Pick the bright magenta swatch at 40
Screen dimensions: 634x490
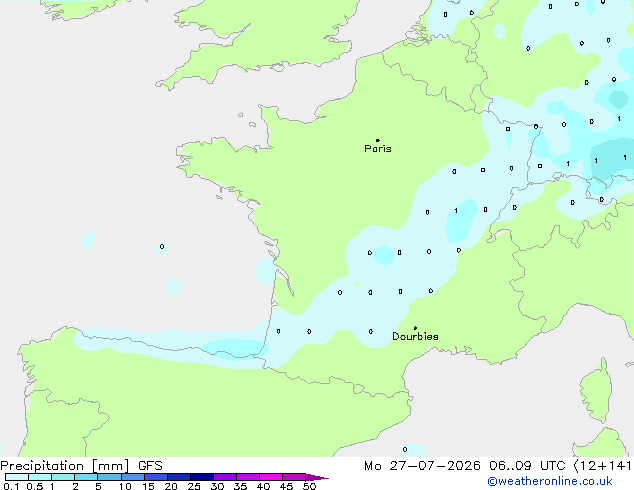271,477
